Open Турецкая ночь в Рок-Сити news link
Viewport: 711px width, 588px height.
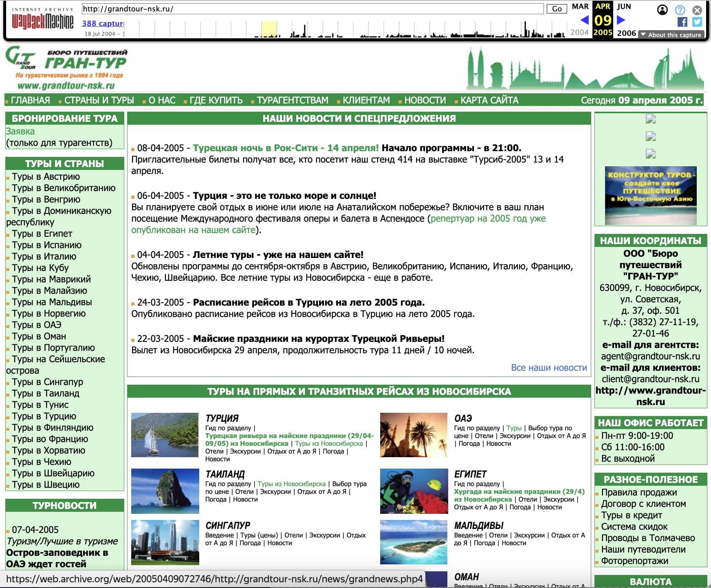(286, 148)
